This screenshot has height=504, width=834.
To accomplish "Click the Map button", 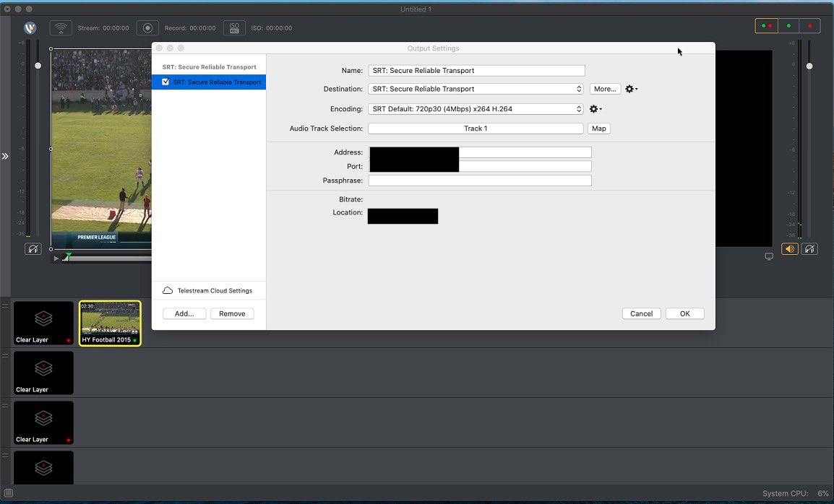I will pyautogui.click(x=599, y=128).
